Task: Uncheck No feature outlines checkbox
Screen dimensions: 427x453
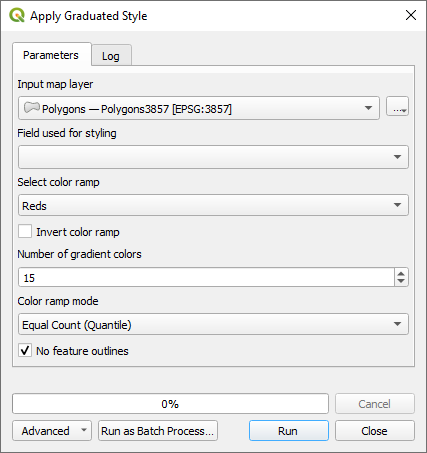Action: [25, 350]
